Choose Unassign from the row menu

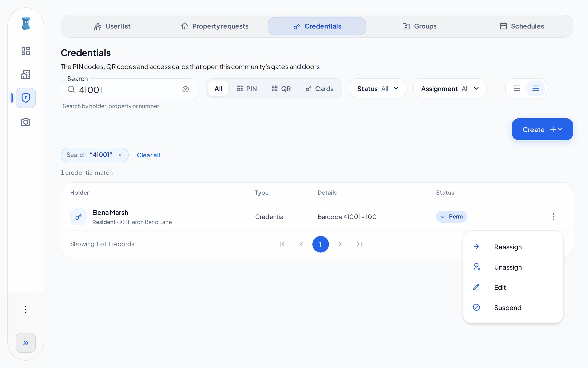coord(513,267)
